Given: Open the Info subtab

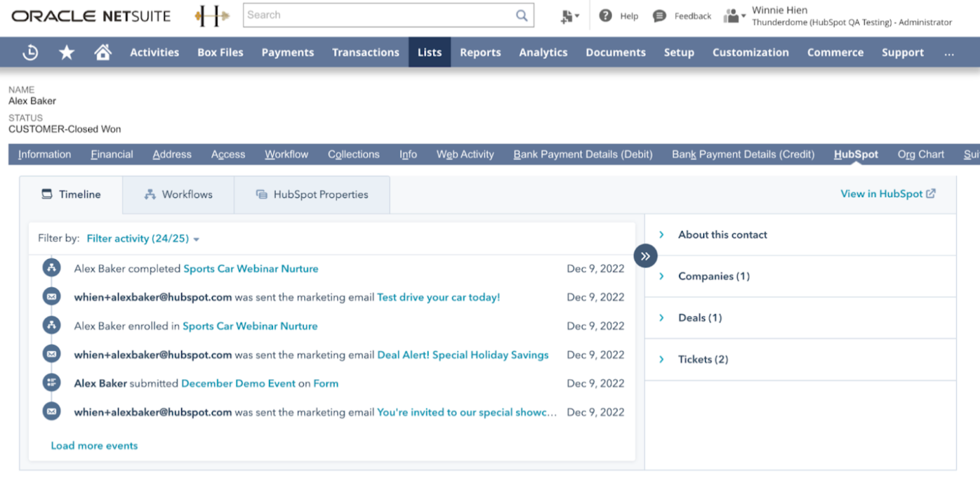Looking at the screenshot, I should point(408,154).
